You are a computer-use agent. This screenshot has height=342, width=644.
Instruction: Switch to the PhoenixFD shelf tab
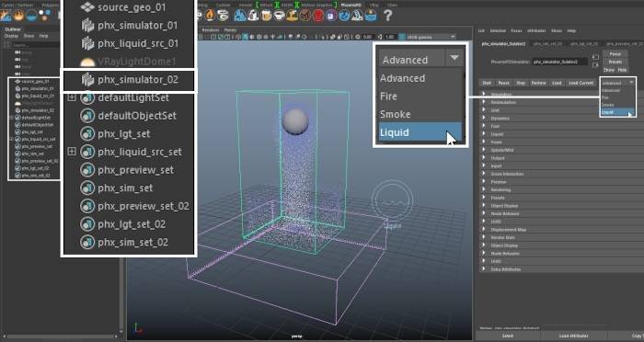[x=351, y=5]
